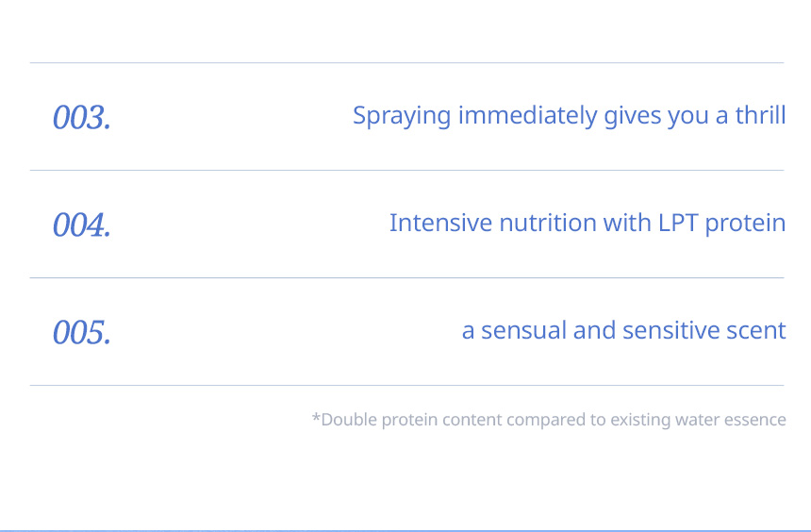811x532 pixels.
Task: Click the asterisk starting the footnote
Action: [316, 417]
